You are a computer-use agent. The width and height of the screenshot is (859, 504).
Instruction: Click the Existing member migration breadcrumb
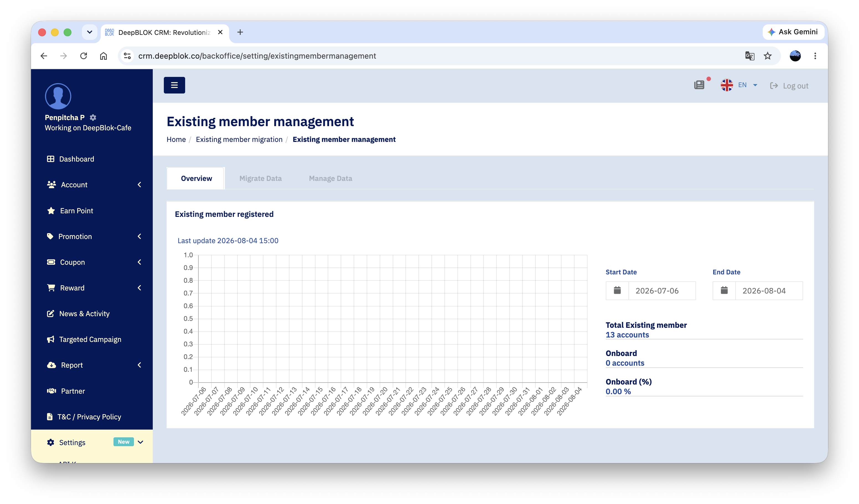[x=239, y=139]
